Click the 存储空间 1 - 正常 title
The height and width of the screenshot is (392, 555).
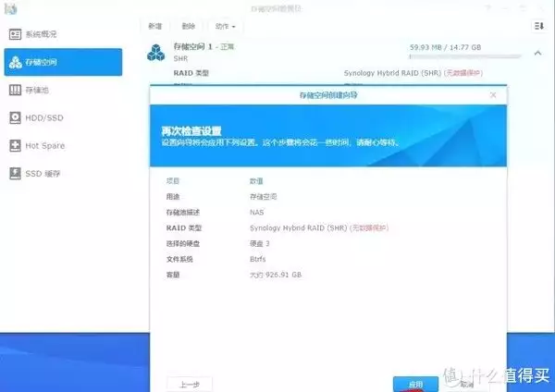[203, 46]
